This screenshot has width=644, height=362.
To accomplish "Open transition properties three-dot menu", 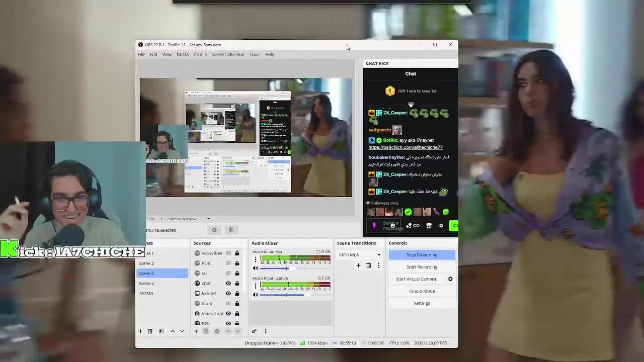I will 378,265.
